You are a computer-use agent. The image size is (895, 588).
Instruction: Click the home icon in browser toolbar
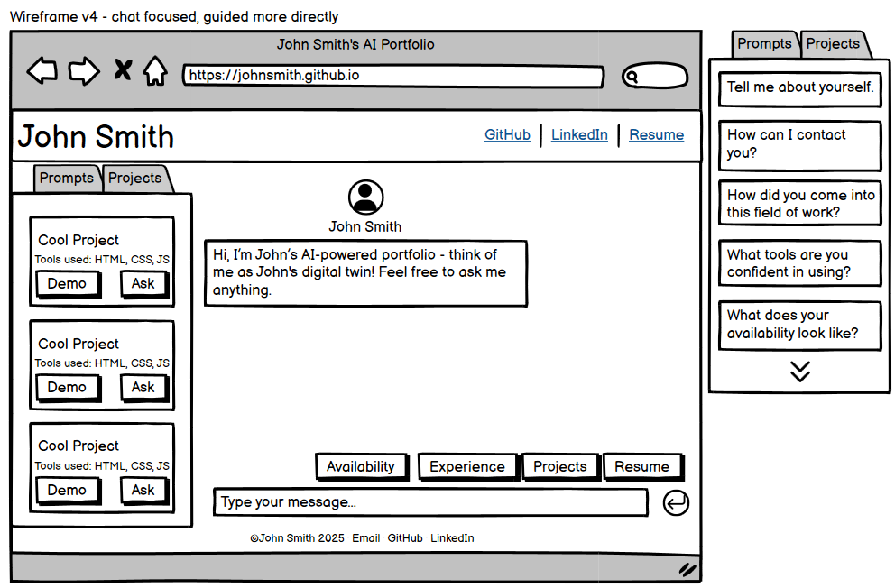(155, 71)
